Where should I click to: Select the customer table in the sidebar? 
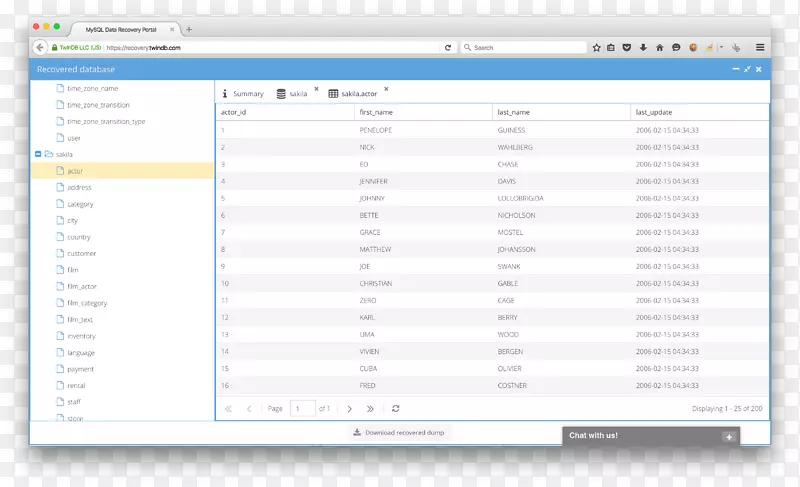click(81, 253)
